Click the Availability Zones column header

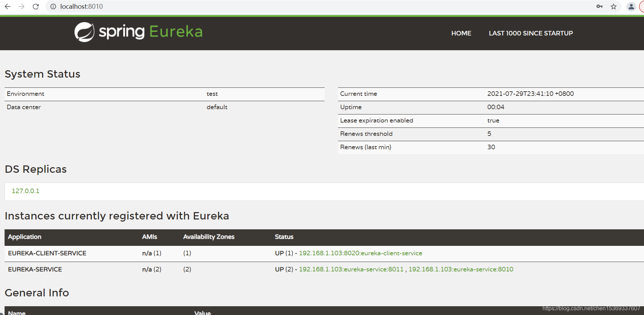(209, 237)
